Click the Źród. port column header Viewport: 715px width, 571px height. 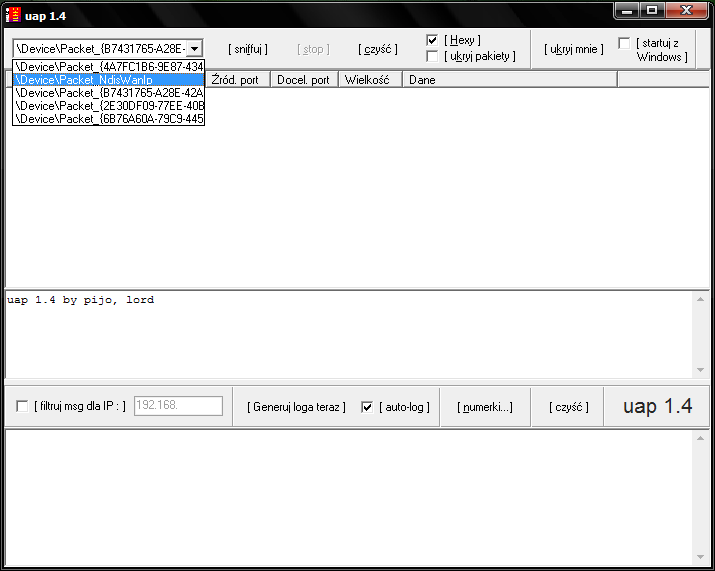237,80
